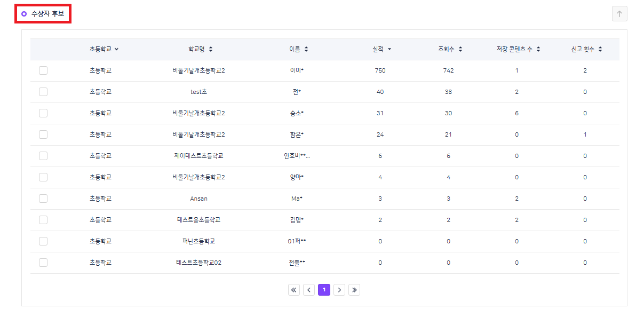Click the 수상자 후보 section title

click(47, 14)
